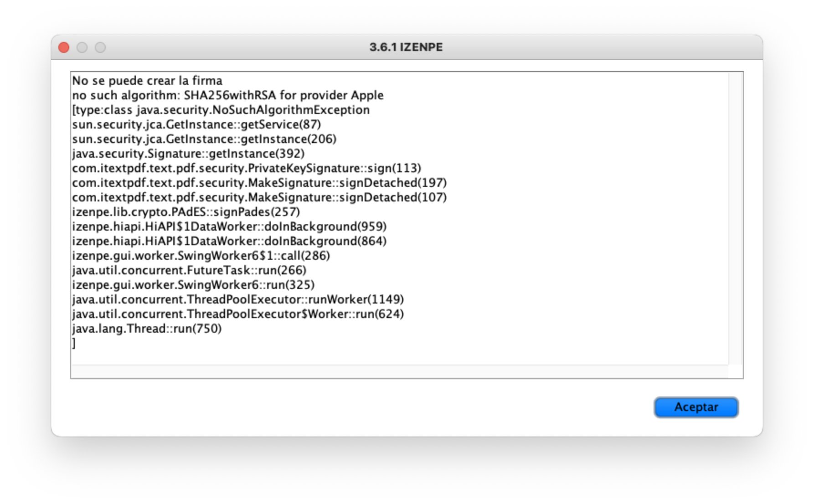Close the IZENPE error dialog

pyautogui.click(x=64, y=47)
